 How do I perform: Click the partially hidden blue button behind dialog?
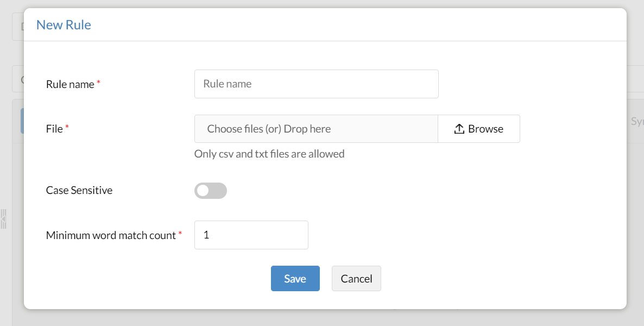[22, 121]
